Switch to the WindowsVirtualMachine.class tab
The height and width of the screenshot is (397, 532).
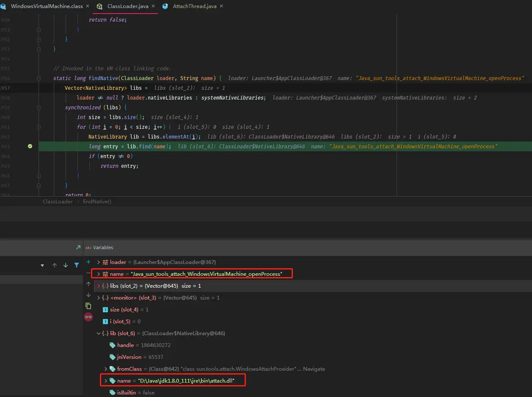click(x=42, y=6)
